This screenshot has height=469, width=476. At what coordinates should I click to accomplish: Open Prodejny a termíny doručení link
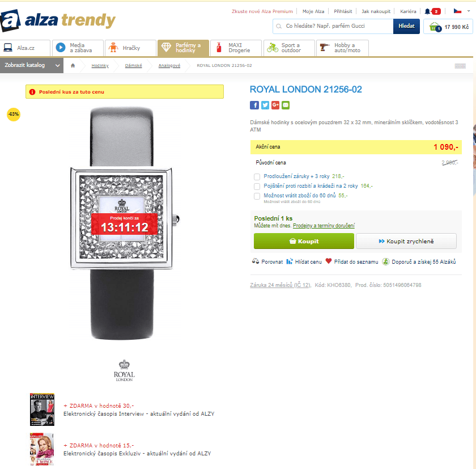pos(324,226)
